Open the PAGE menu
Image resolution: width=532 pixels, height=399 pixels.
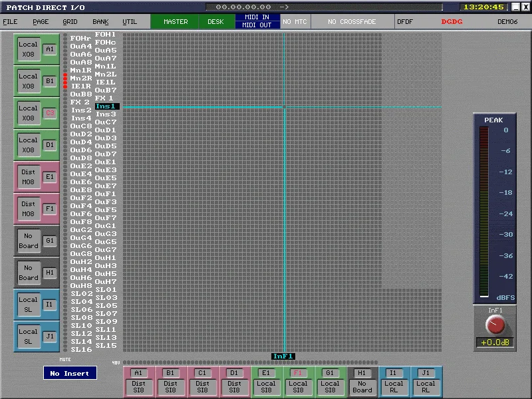(41, 22)
